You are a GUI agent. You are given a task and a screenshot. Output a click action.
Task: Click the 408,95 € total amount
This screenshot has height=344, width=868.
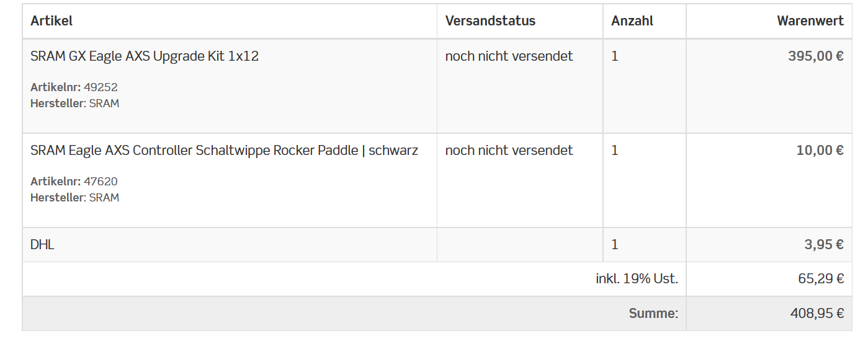point(817,314)
